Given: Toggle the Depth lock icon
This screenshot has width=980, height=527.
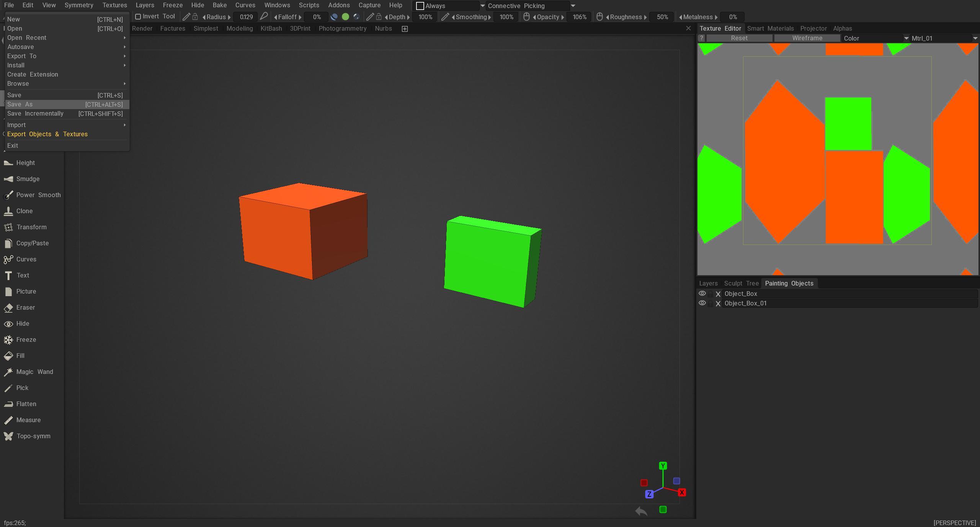Looking at the screenshot, I should 379,16.
